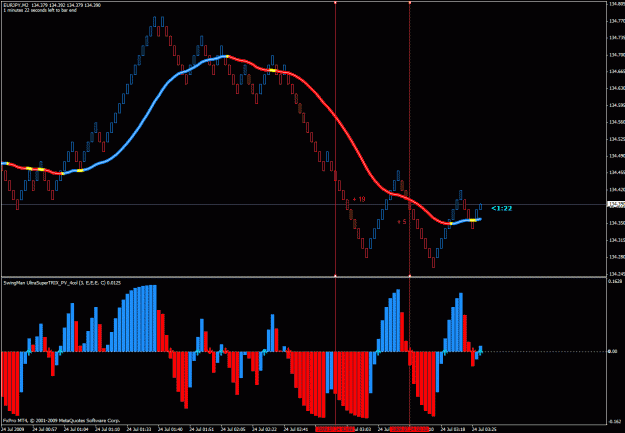Click the top handle of second vertical line
The height and width of the screenshot is (433, 625).
pyautogui.click(x=410, y=2)
